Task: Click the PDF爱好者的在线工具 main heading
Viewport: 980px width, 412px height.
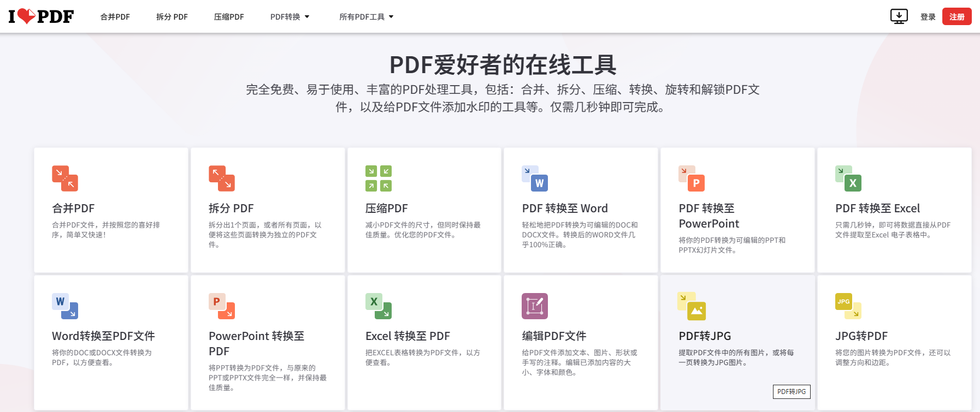Action: [x=503, y=65]
